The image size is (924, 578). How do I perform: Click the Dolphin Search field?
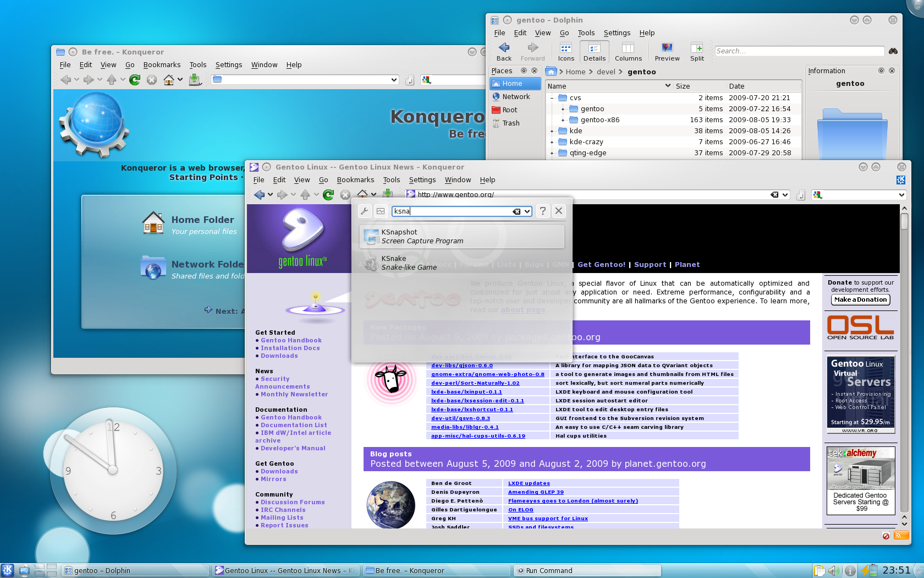[799, 51]
